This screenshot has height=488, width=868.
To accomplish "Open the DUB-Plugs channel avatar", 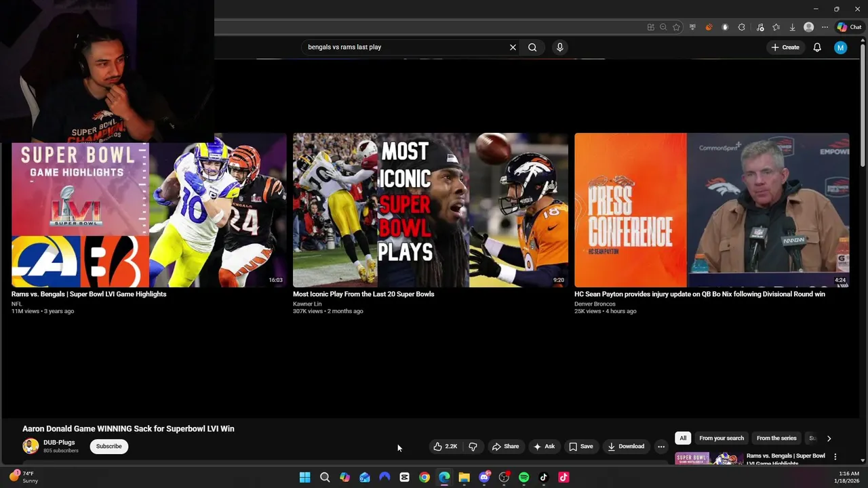I will coord(31,446).
